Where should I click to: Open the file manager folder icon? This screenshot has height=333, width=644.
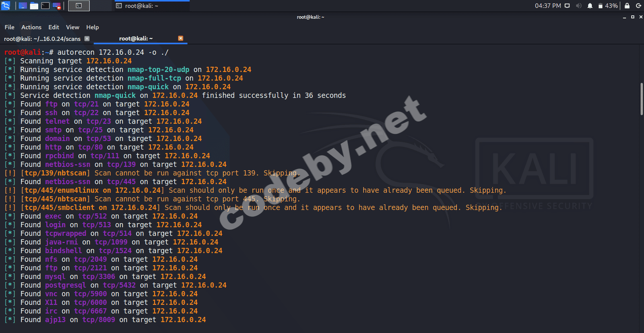(34, 6)
